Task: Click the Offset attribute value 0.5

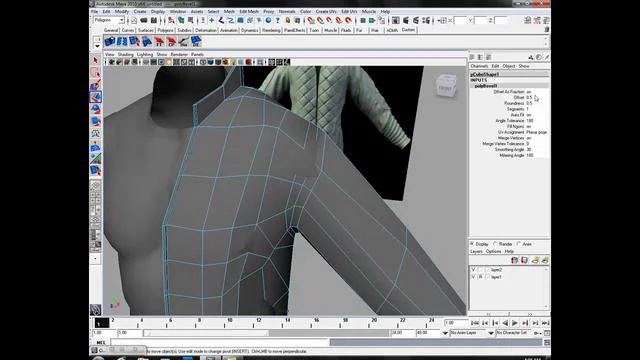Action: tap(529, 98)
